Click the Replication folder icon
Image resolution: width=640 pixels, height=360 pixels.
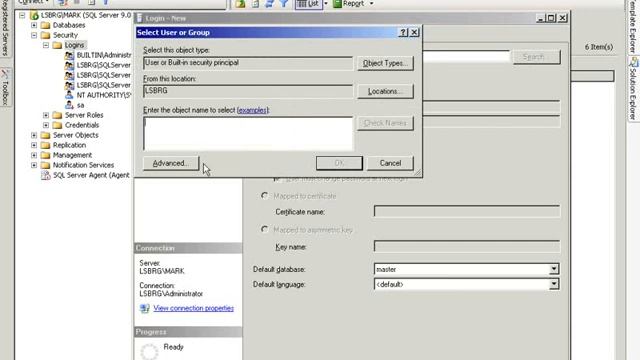46,145
